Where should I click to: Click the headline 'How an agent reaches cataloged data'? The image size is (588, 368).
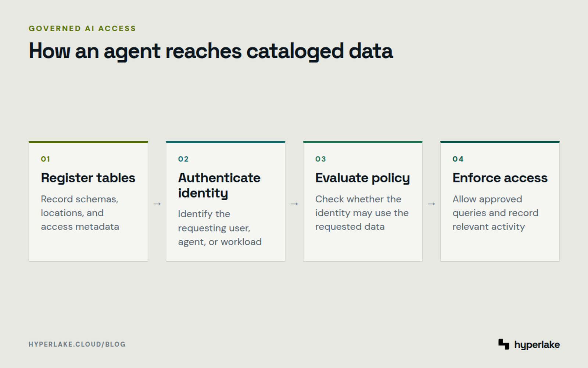(x=211, y=51)
